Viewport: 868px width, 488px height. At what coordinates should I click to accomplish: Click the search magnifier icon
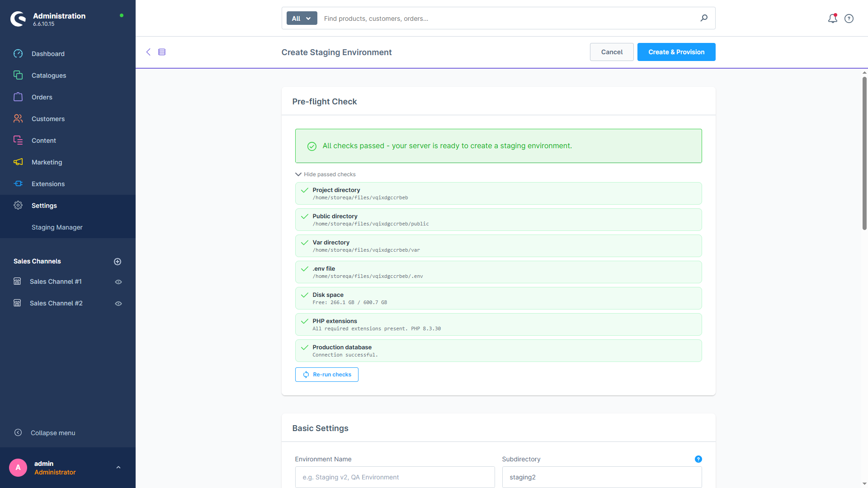point(704,18)
